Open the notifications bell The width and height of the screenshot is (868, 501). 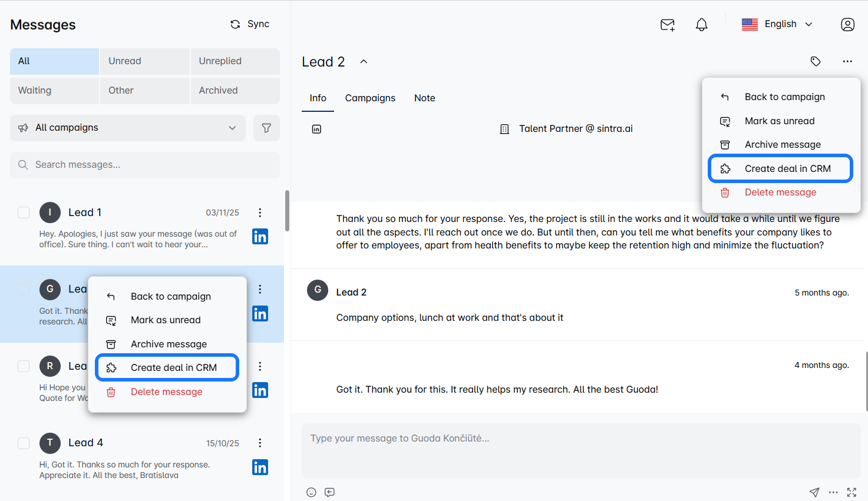coord(701,25)
